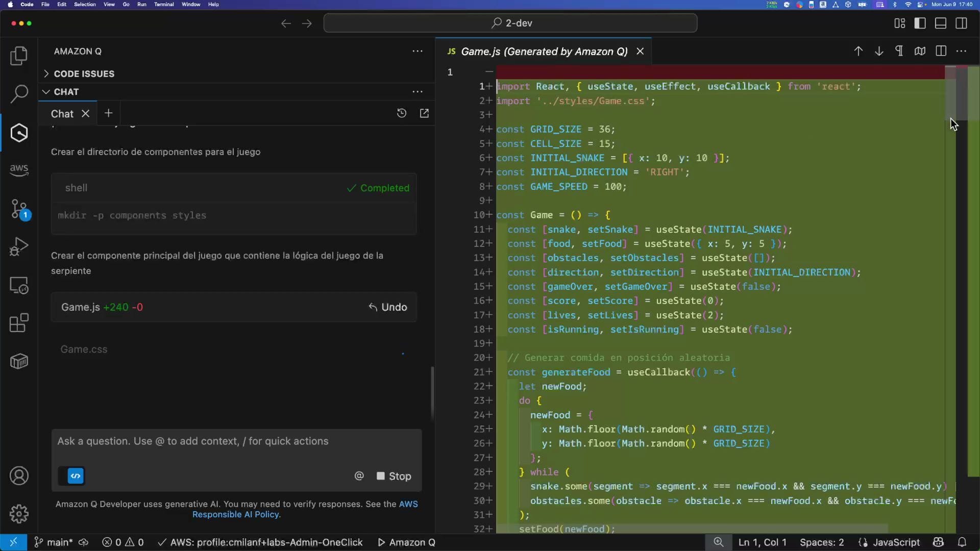Toggle the agentic coding switch

click(x=71, y=476)
